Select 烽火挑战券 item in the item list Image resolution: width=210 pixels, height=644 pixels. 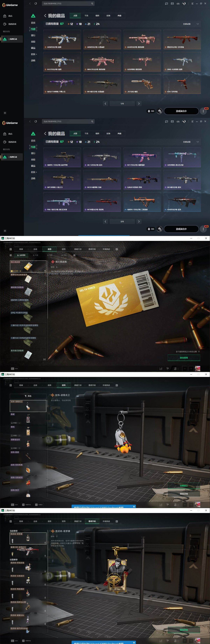click(28, 266)
